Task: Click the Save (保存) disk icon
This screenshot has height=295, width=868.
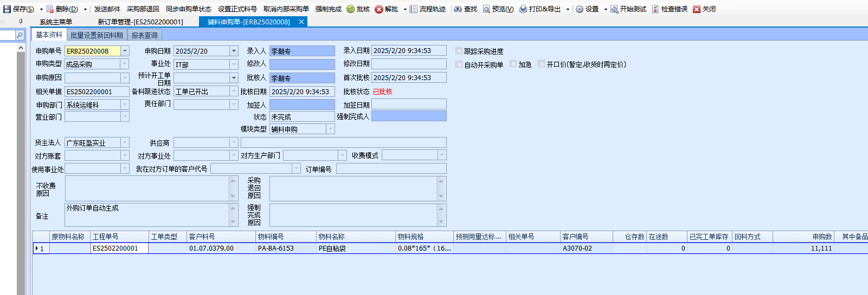Action: (7, 9)
